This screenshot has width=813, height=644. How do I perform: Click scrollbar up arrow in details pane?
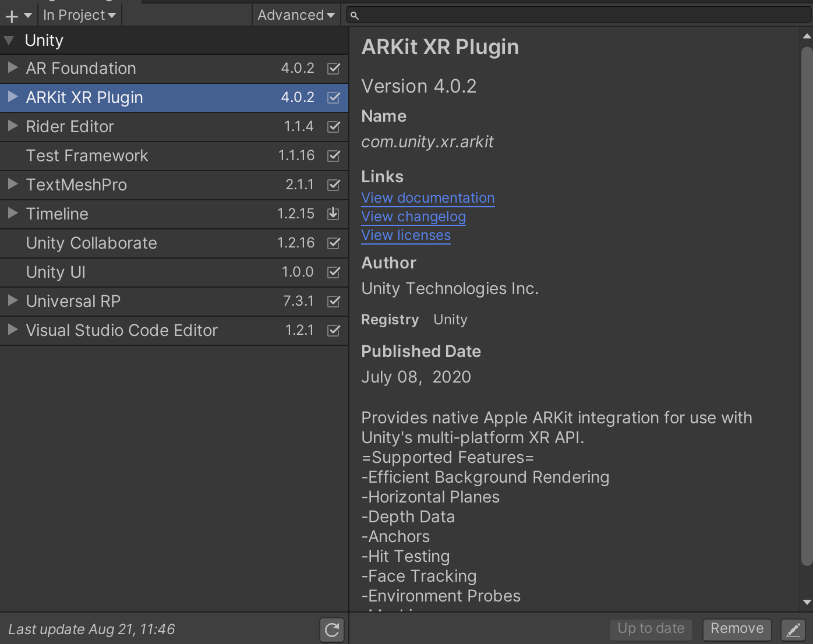tap(807, 36)
